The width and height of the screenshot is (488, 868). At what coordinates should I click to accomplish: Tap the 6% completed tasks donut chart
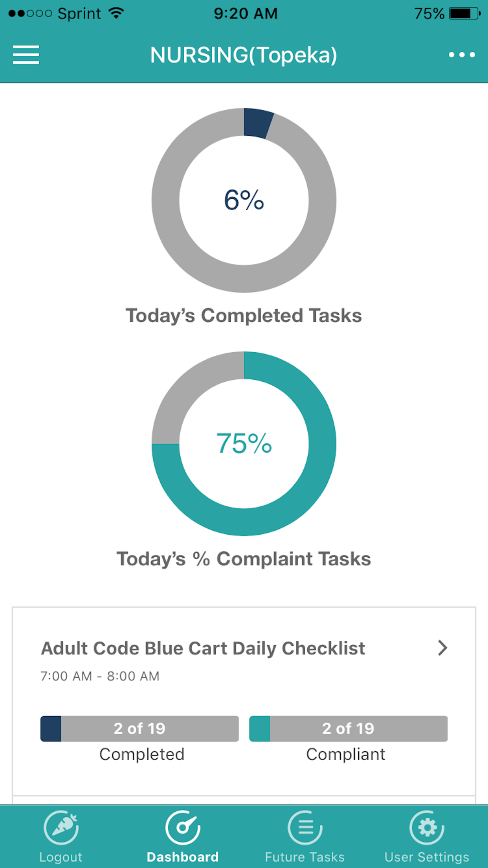244,200
